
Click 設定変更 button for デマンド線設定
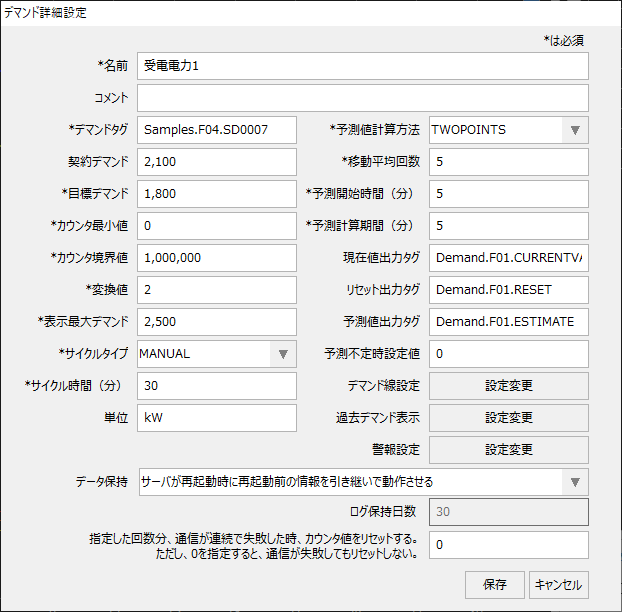coord(508,386)
